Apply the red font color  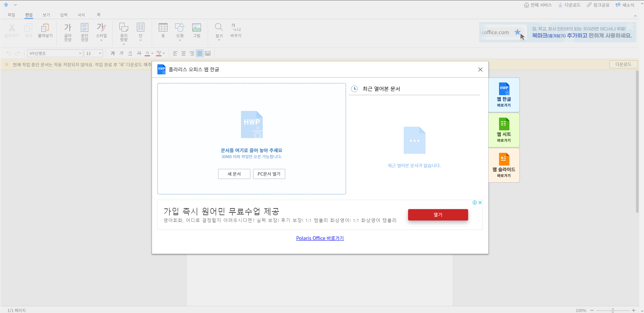(147, 53)
